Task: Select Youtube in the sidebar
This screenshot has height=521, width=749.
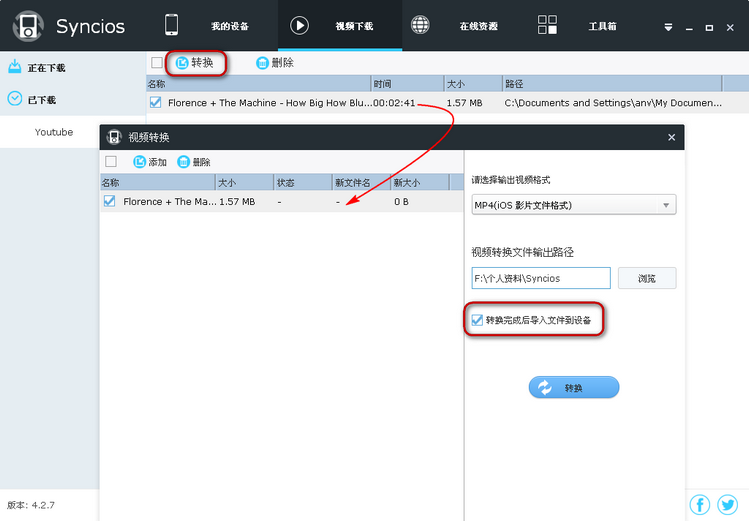Action: click(x=54, y=132)
